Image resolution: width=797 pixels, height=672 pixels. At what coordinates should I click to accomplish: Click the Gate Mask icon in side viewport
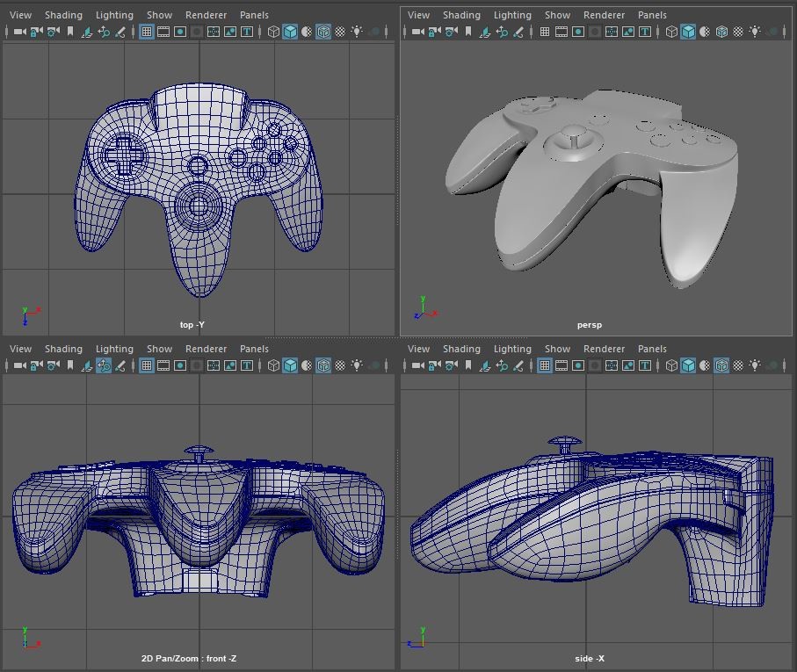tap(595, 366)
